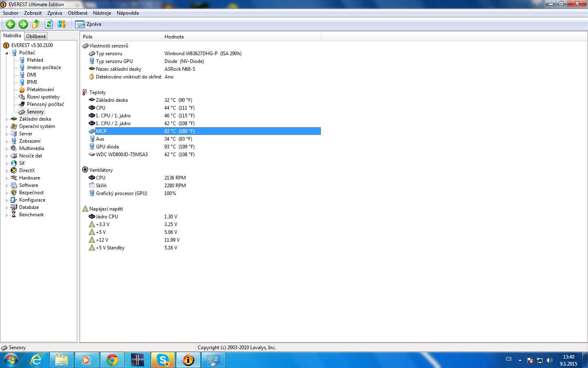
Task: Click the Hodnota column header
Action: pyautogui.click(x=241, y=37)
